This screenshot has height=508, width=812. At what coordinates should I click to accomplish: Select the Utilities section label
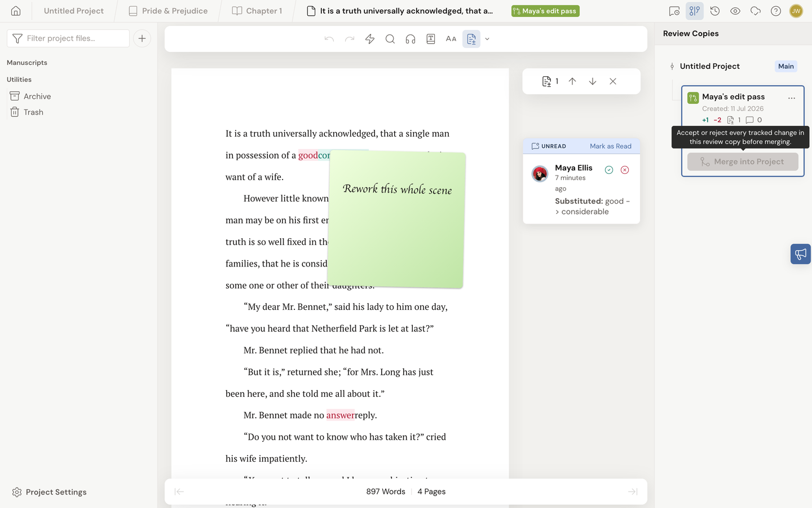[x=19, y=80]
